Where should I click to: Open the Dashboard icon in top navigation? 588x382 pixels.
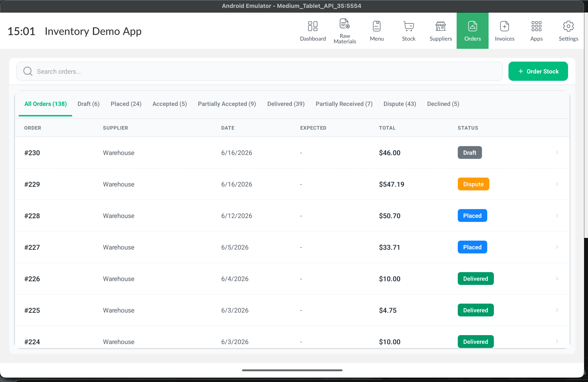313,26
